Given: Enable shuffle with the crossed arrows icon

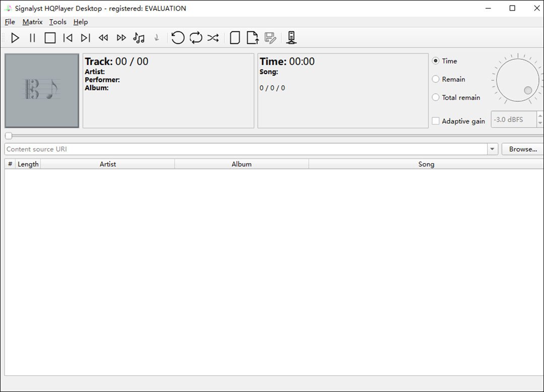Looking at the screenshot, I should (x=213, y=38).
